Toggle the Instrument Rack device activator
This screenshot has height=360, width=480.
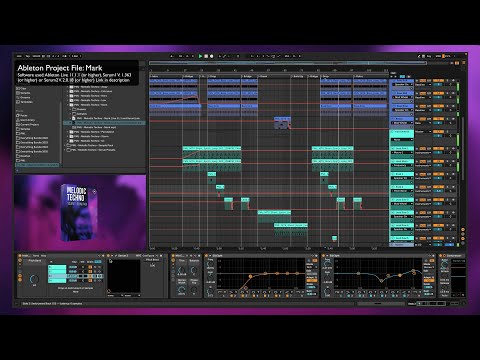click(x=20, y=255)
